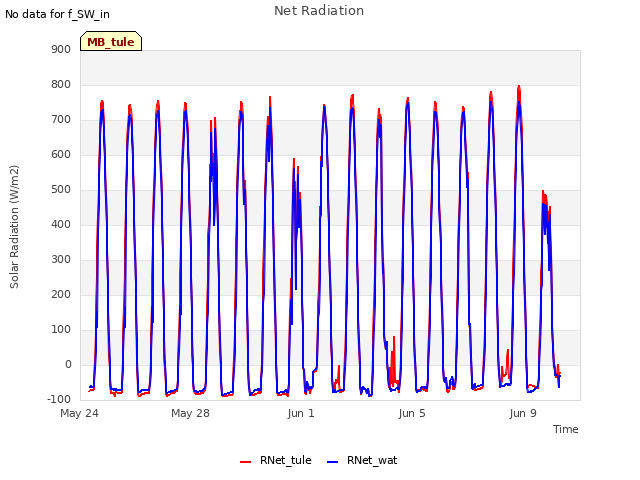Click the 900 y-axis tick label

coord(61,49)
